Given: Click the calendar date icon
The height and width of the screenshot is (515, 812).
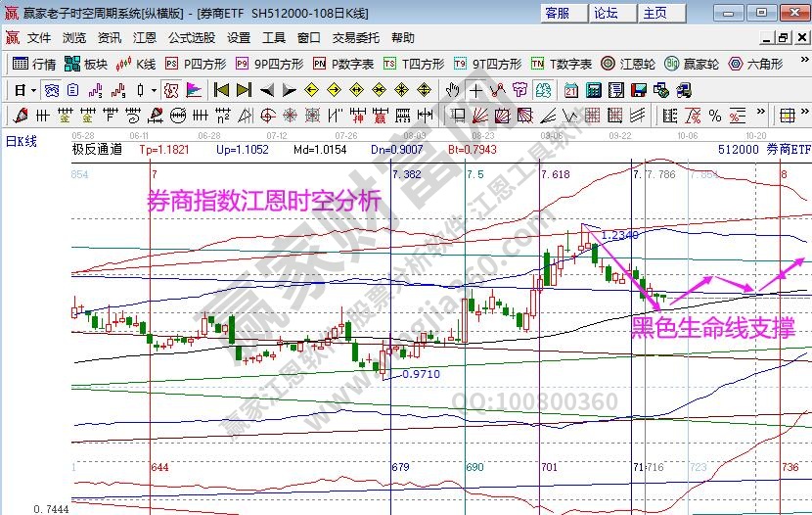Looking at the screenshot, I should pyautogui.click(x=570, y=90).
